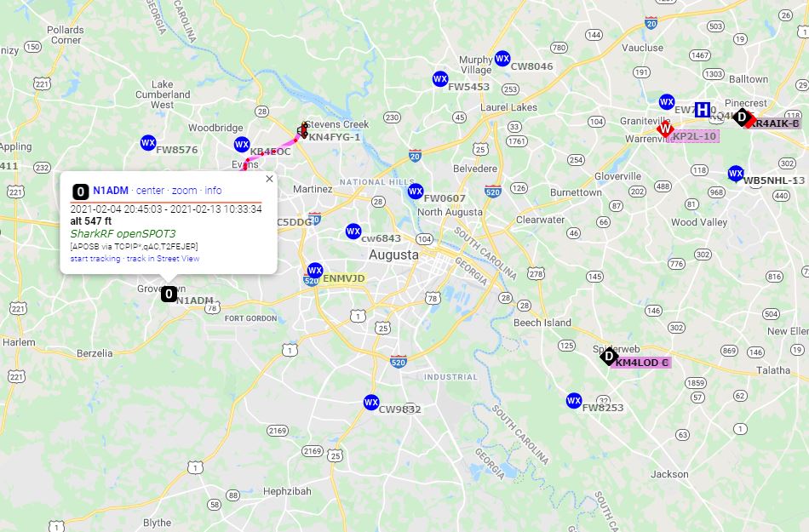Open the N1ADM callsign link in popup

point(111,190)
